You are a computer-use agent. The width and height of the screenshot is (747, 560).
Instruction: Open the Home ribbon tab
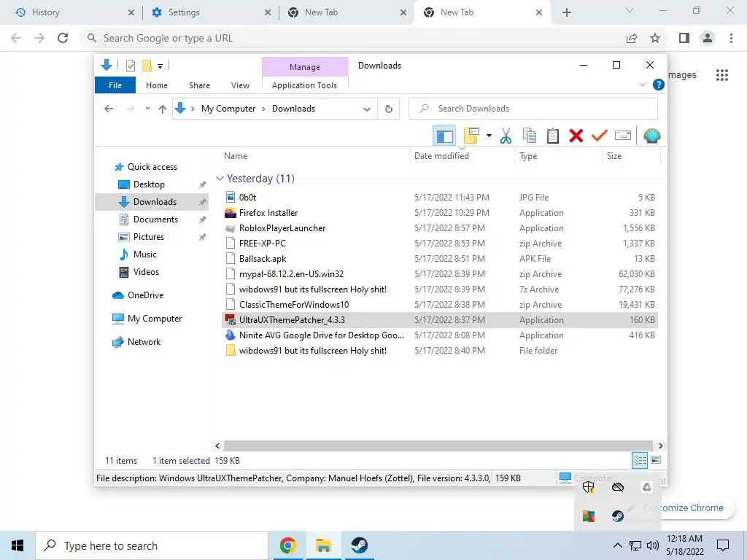(x=157, y=85)
